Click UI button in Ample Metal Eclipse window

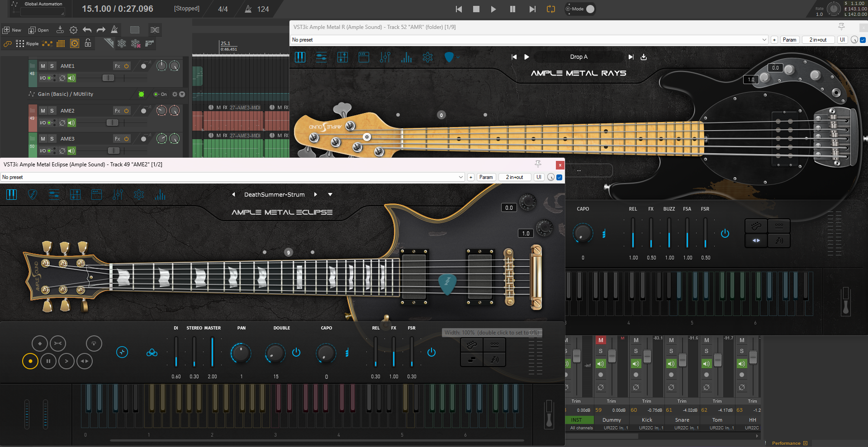(x=539, y=177)
